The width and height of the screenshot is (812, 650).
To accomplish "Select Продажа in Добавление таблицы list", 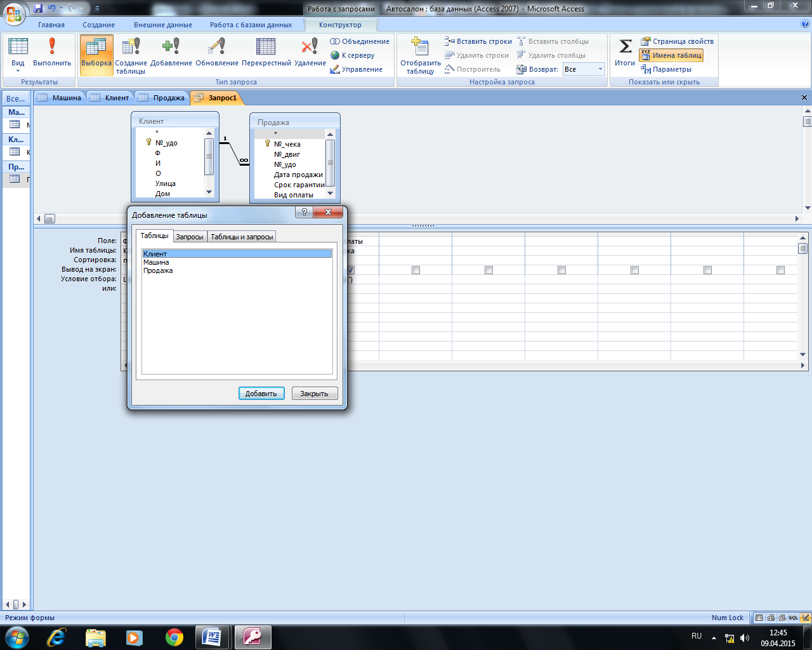I will click(x=237, y=270).
